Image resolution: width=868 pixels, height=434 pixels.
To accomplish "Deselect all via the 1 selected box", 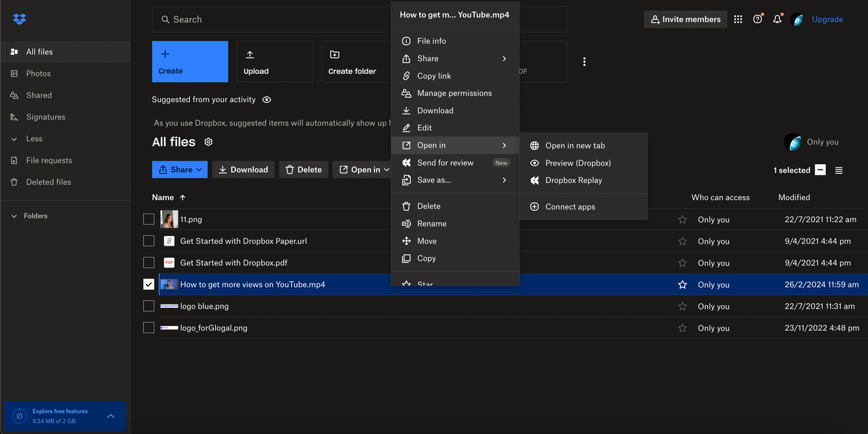I will tap(821, 170).
